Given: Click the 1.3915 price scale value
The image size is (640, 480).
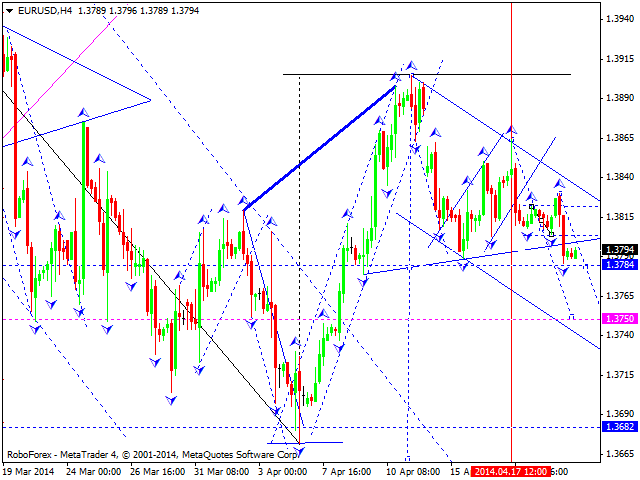Looking at the screenshot, I should 620,59.
